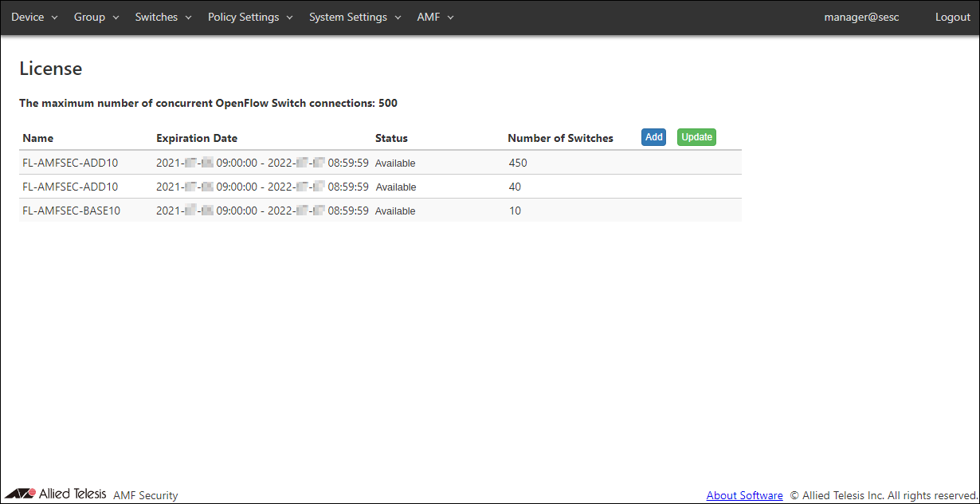
Task: Click the Name column header
Action: point(38,138)
